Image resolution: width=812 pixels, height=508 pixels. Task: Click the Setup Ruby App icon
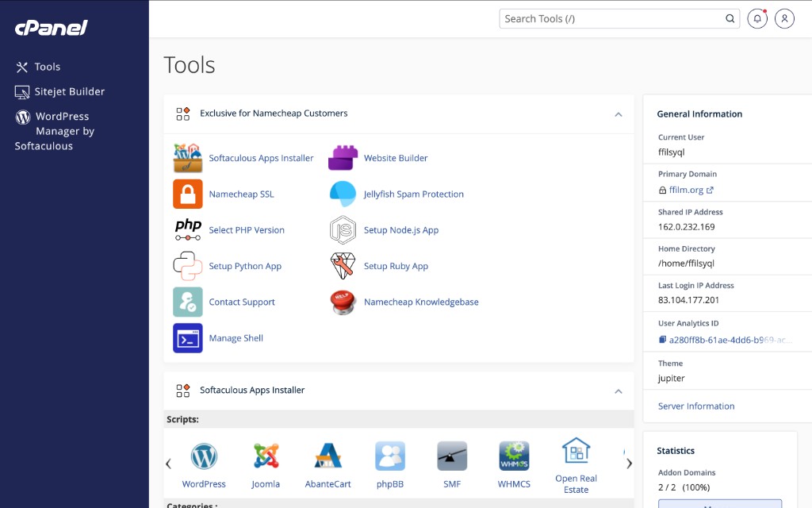point(343,266)
